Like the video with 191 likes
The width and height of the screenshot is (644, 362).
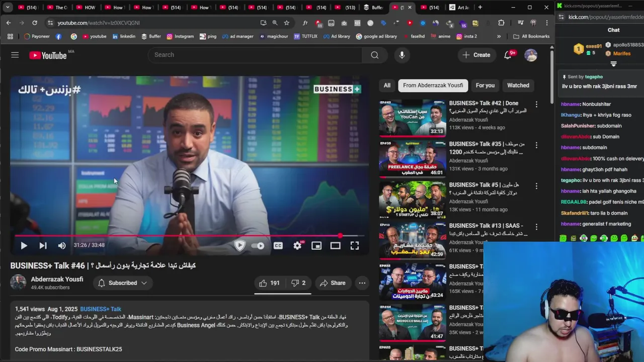click(269, 283)
